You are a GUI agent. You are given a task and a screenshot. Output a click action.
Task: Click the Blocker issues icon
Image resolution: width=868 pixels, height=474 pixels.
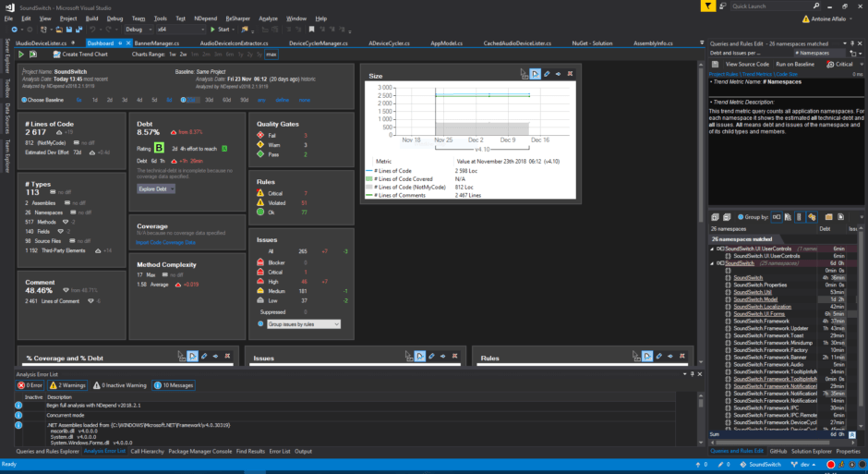[260, 262]
